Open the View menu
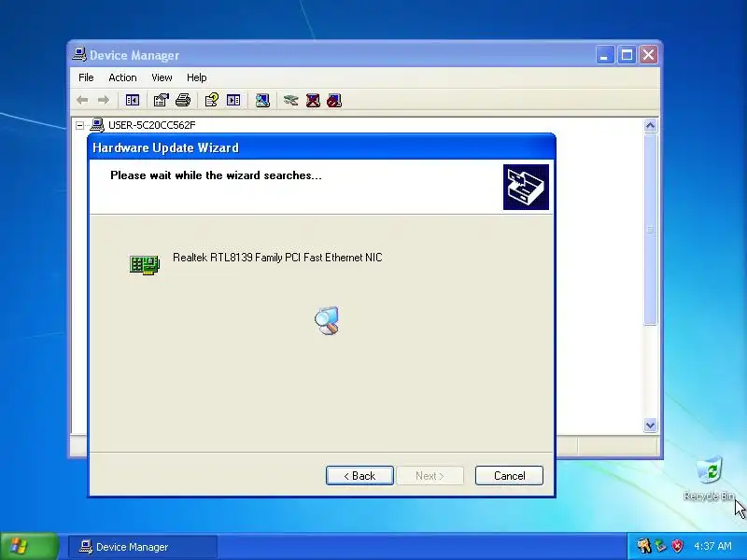 [x=162, y=77]
